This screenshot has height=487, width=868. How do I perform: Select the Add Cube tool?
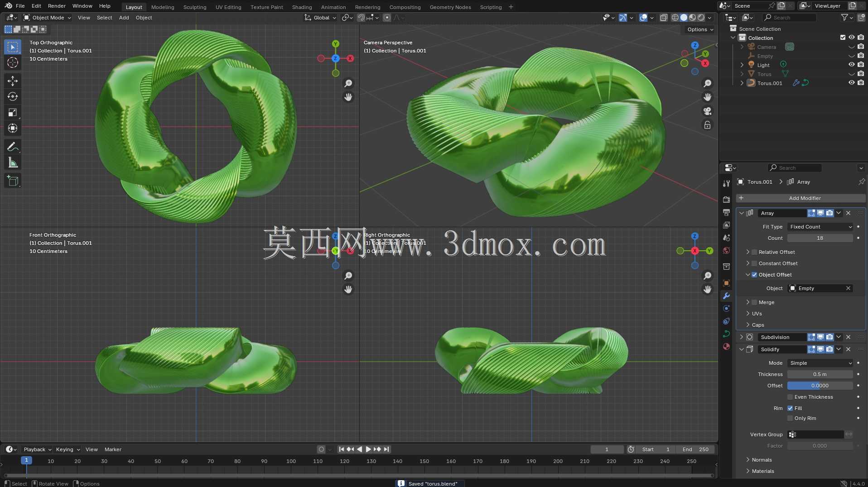click(13, 181)
